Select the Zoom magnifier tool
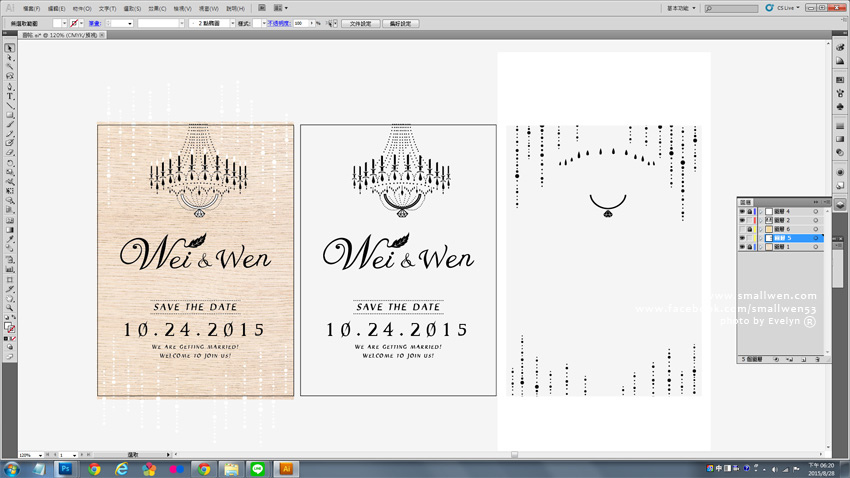This screenshot has height=478, width=850. click(10, 308)
